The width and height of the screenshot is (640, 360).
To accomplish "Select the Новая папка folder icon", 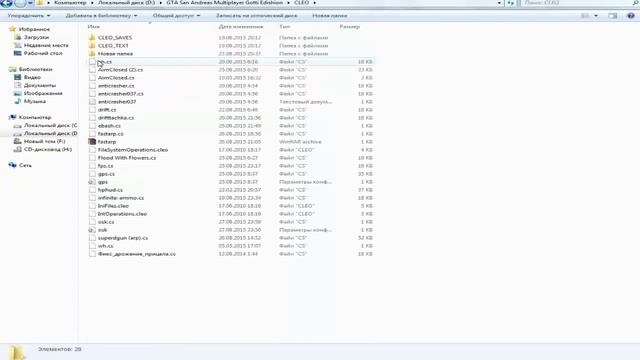I will [x=92, y=53].
